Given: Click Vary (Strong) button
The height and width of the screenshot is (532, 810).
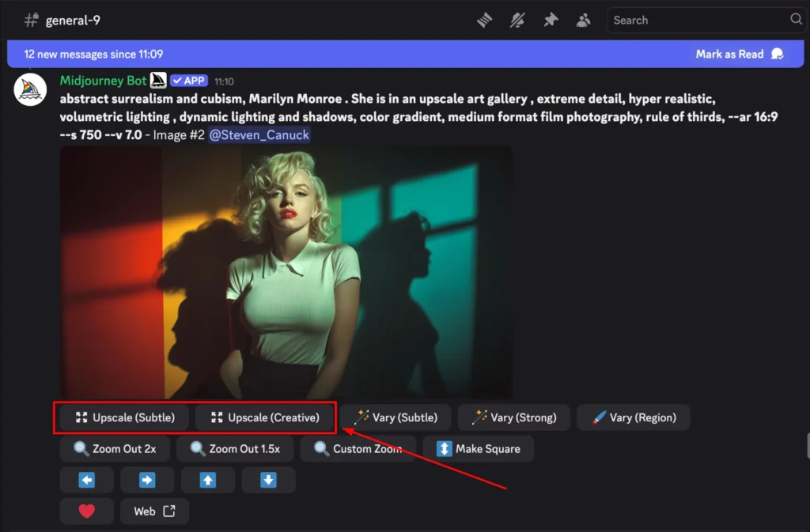Looking at the screenshot, I should coord(514,417).
